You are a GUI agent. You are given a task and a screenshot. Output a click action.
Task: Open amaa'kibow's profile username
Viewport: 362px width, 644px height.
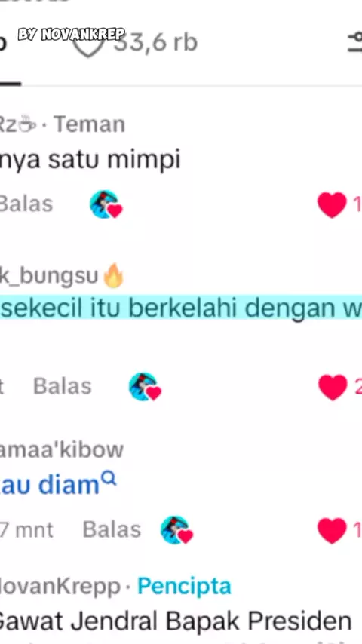tap(62, 449)
